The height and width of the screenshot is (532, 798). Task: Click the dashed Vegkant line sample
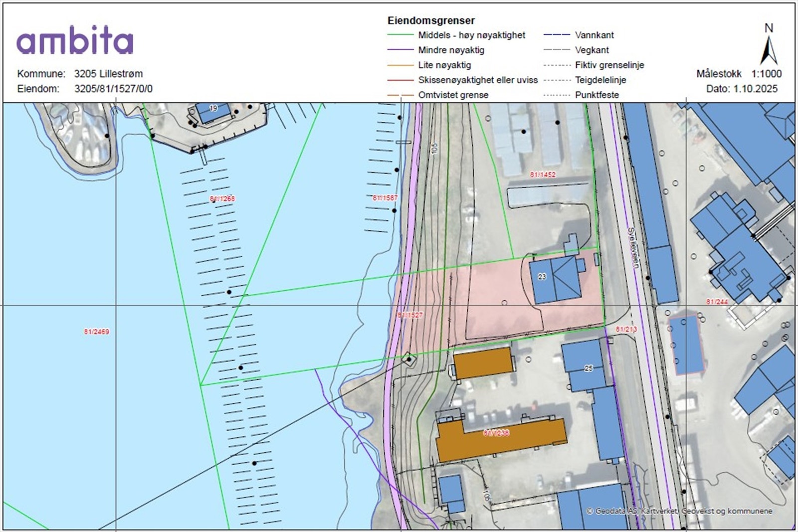557,50
